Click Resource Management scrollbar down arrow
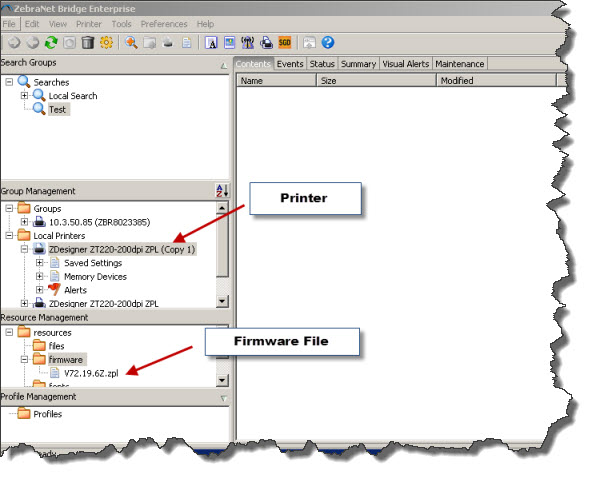This screenshot has width=594, height=480. click(x=222, y=380)
